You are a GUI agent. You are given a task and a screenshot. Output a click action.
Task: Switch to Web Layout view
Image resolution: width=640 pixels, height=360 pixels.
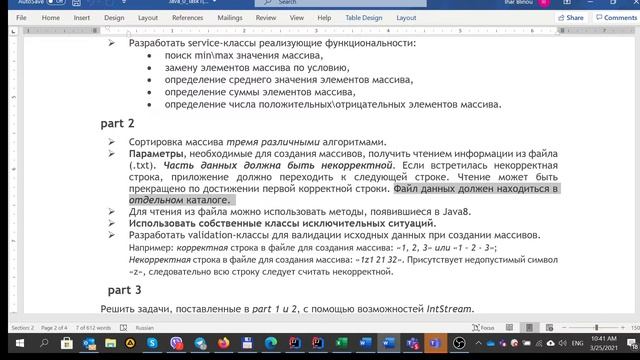click(x=549, y=327)
